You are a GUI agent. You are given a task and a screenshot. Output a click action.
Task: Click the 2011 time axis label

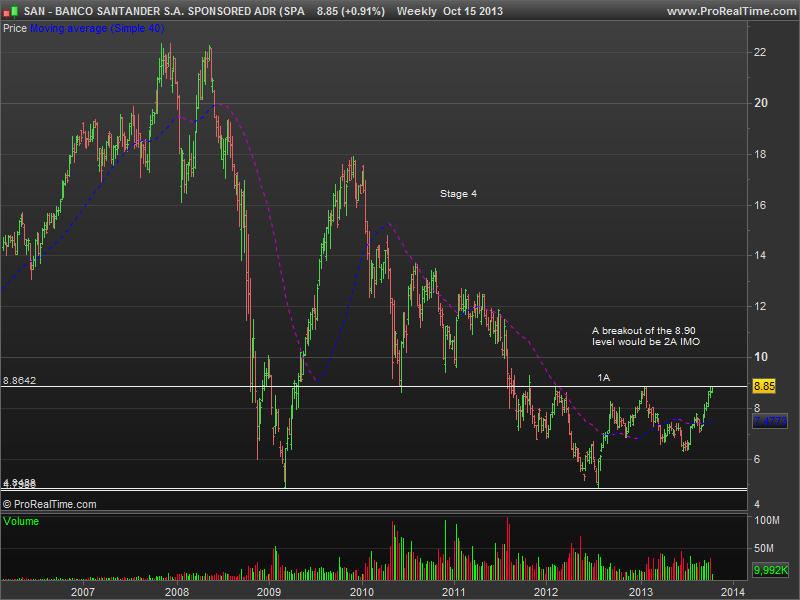pyautogui.click(x=454, y=592)
